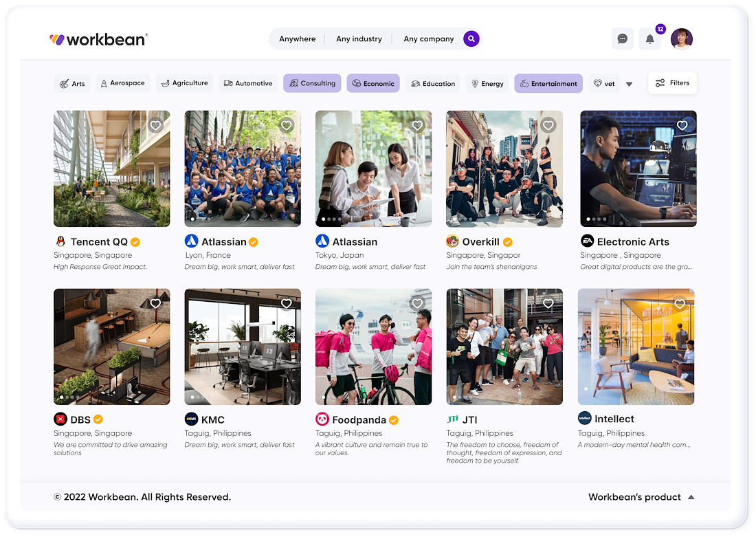
Task: Click image carousel dots on Atlassian Tokyo
Action: pos(331,219)
